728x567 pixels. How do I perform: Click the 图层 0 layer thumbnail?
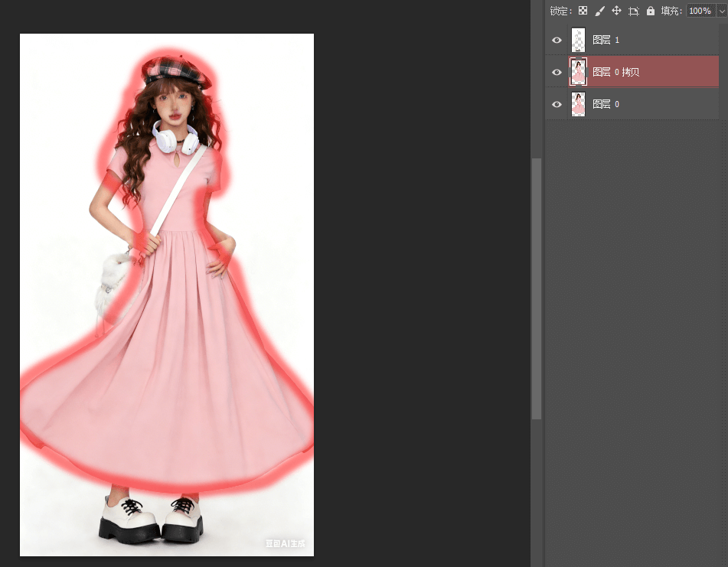pos(579,104)
